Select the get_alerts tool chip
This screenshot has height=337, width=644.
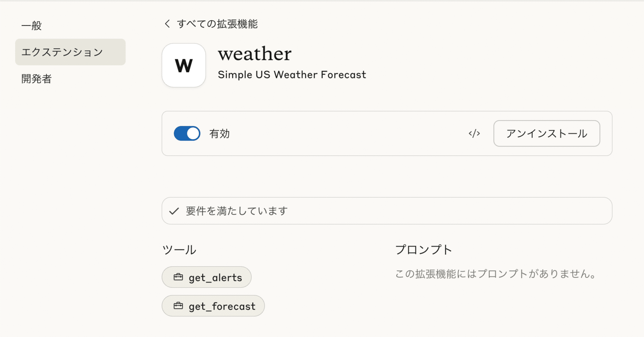pos(206,277)
